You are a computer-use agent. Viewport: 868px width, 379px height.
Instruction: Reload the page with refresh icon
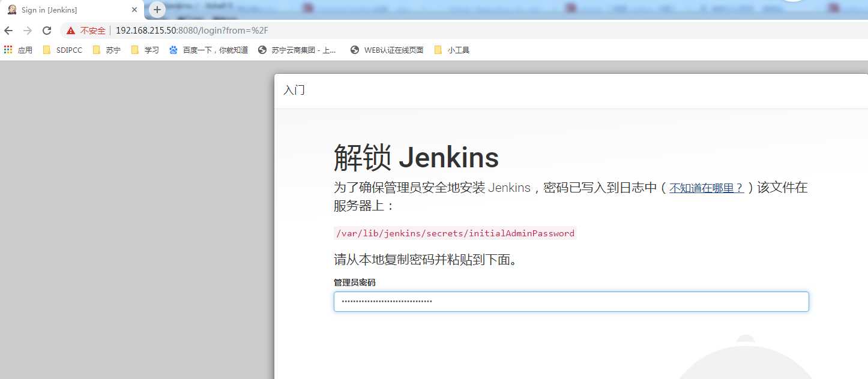click(46, 31)
